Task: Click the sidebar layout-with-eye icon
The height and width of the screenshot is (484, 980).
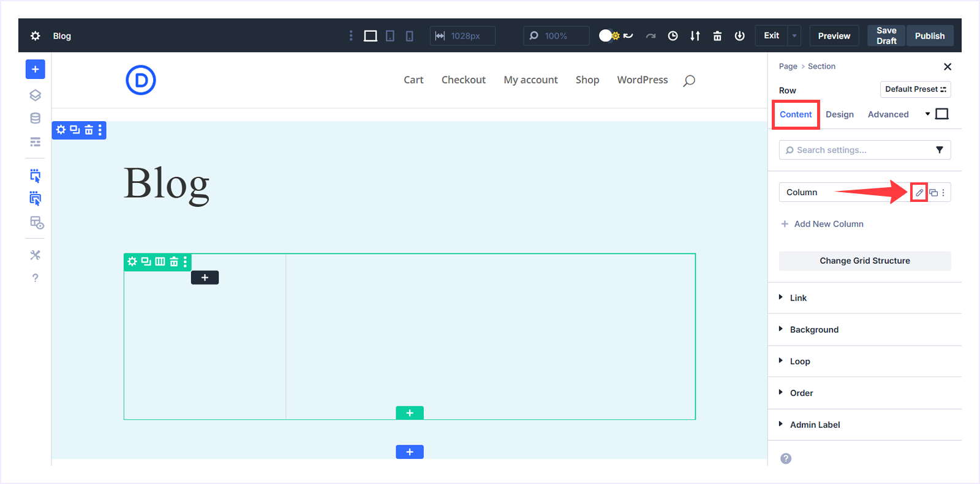Action: tap(37, 222)
